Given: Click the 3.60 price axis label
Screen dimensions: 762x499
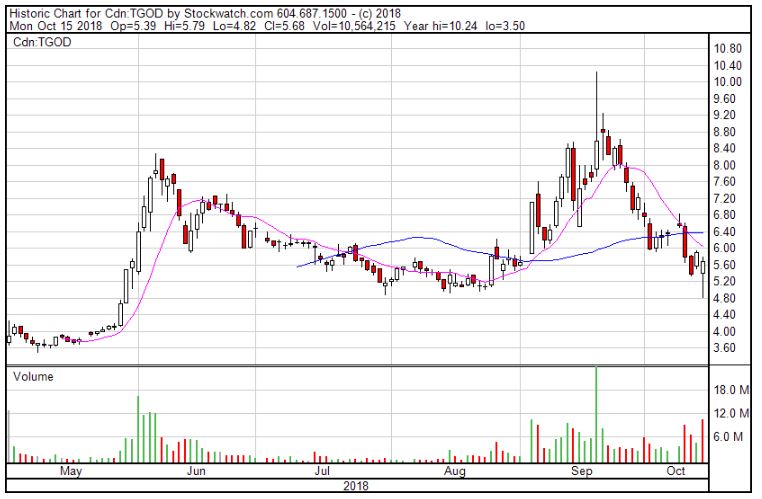Looking at the screenshot, I should pyautogui.click(x=727, y=348).
